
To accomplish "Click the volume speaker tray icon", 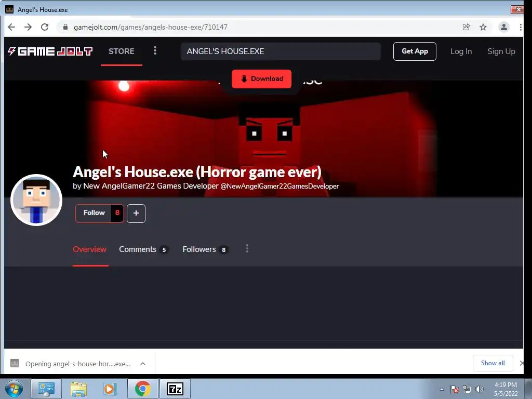I will tap(480, 390).
